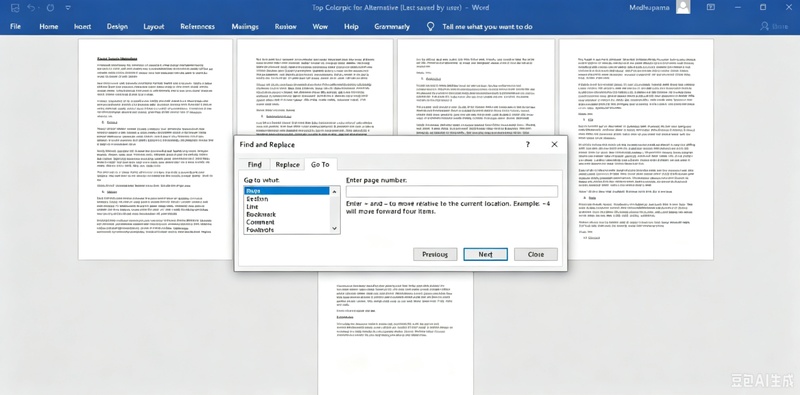800x395 pixels.
Task: Click the third page in document view
Action: [476, 87]
